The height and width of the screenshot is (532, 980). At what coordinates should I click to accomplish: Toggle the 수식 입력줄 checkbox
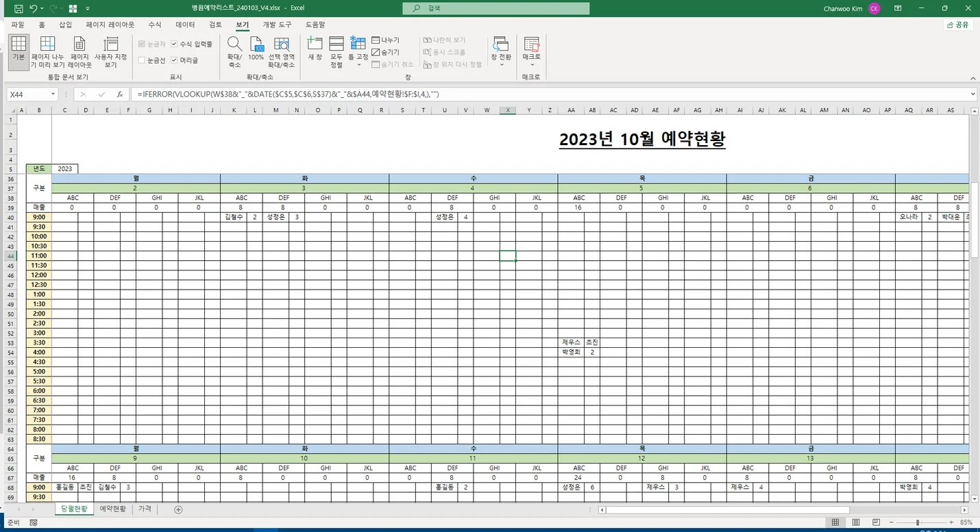(175, 44)
